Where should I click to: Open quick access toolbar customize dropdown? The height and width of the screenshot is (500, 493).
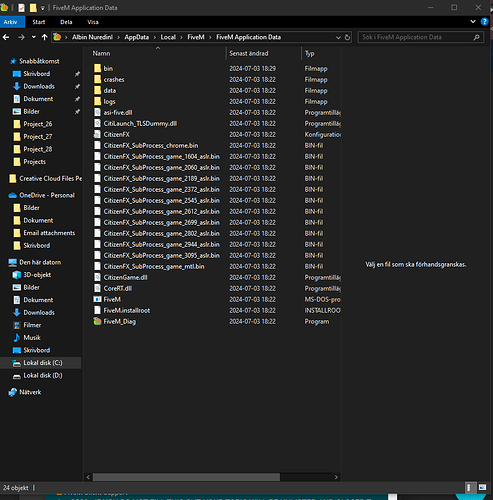pos(43,8)
